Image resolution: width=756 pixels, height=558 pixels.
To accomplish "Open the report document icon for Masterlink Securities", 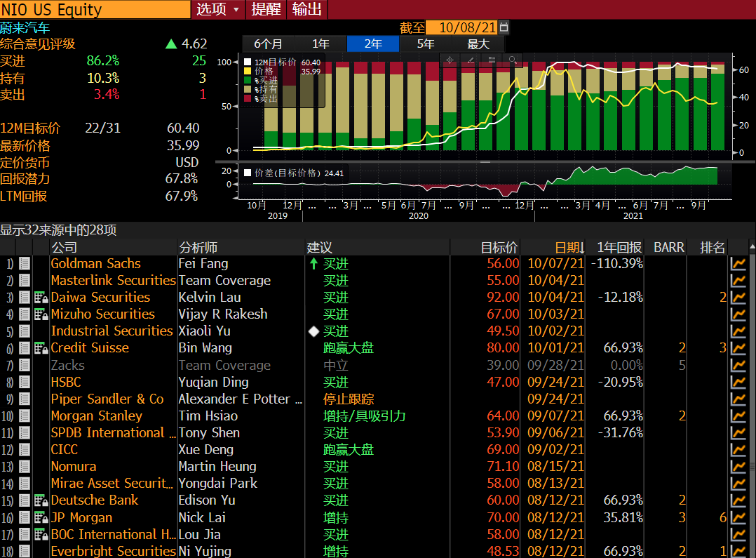I will coord(25,281).
